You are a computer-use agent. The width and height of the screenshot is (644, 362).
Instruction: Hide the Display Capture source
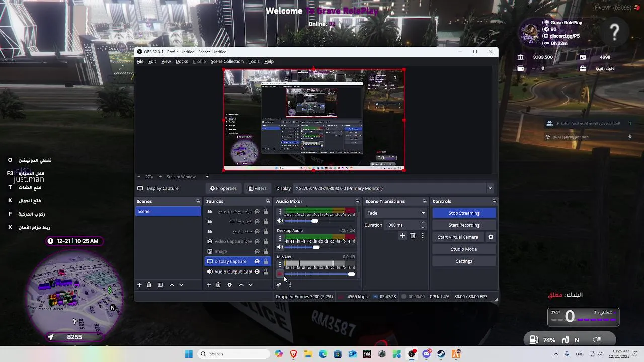257,261
